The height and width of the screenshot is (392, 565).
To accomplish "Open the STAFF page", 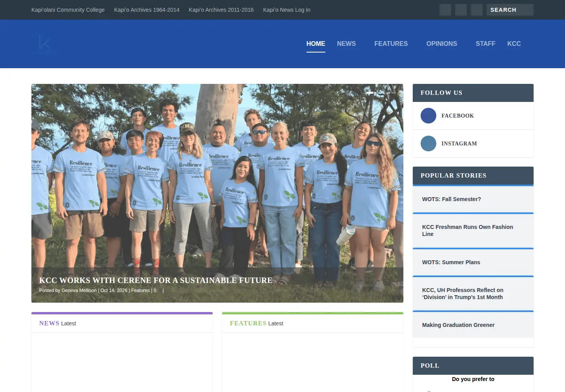I will 485,44.
